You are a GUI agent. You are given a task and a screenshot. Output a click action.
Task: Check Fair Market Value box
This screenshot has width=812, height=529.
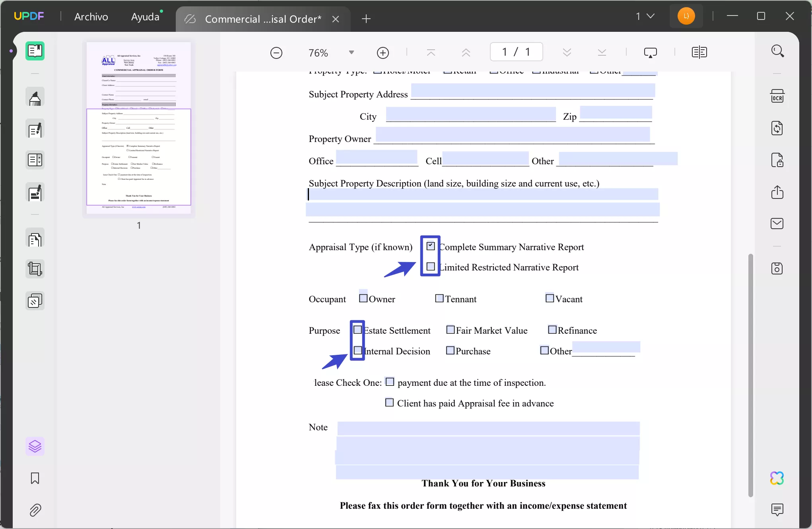coord(451,330)
